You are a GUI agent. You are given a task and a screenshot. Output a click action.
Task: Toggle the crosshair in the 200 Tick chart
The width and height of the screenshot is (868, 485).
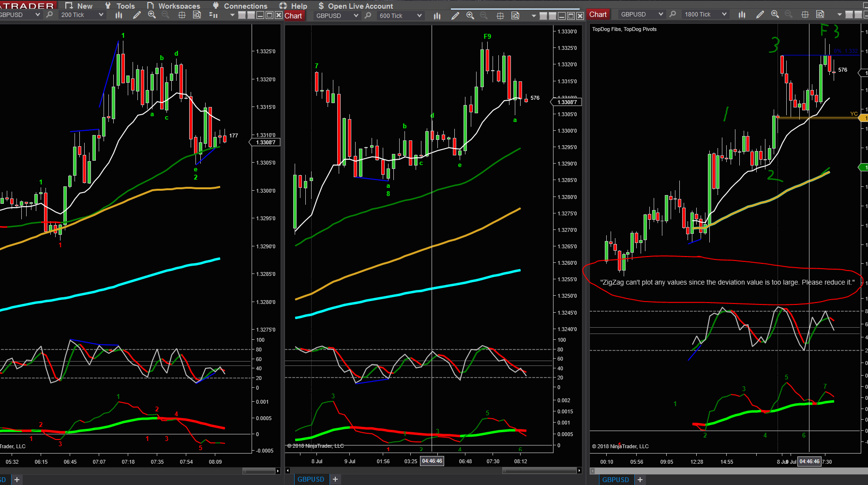coord(182,15)
